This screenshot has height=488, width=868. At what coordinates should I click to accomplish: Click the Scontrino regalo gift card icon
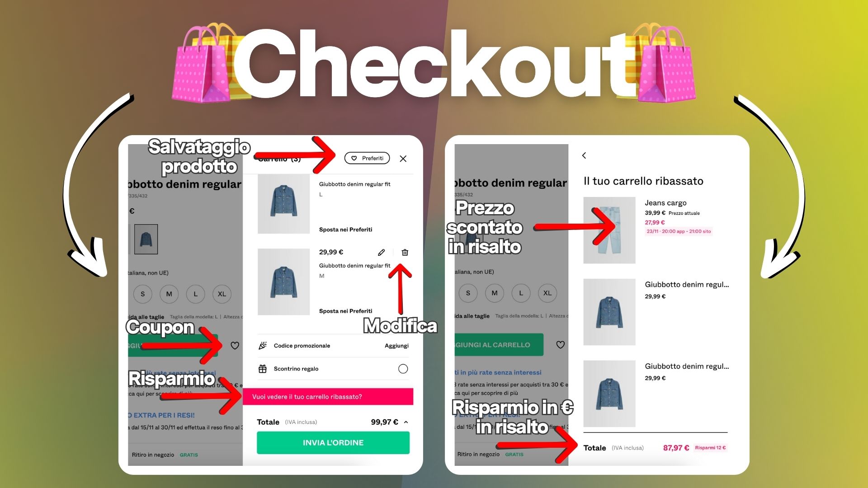coord(262,368)
